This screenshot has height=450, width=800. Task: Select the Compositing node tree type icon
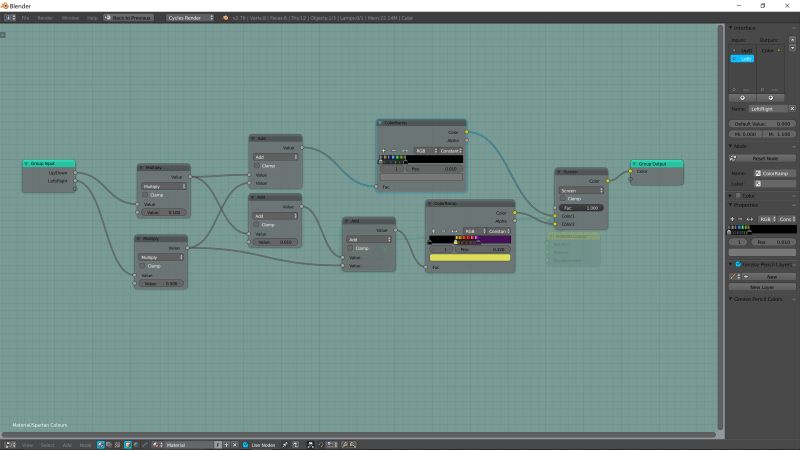[x=109, y=445]
